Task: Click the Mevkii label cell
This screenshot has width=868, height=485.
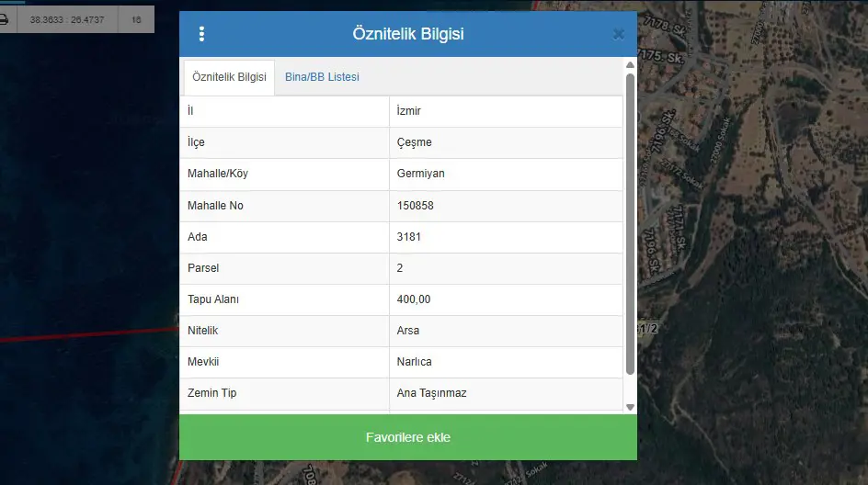Action: [284, 362]
